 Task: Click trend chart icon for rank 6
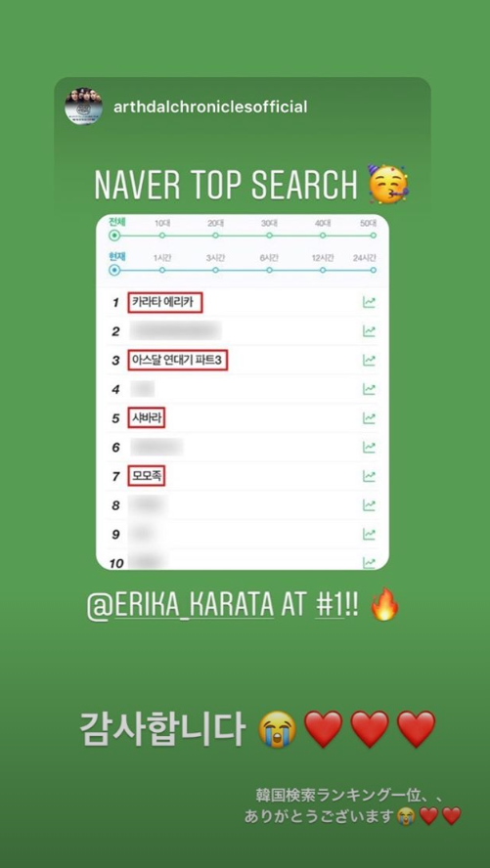369,448
